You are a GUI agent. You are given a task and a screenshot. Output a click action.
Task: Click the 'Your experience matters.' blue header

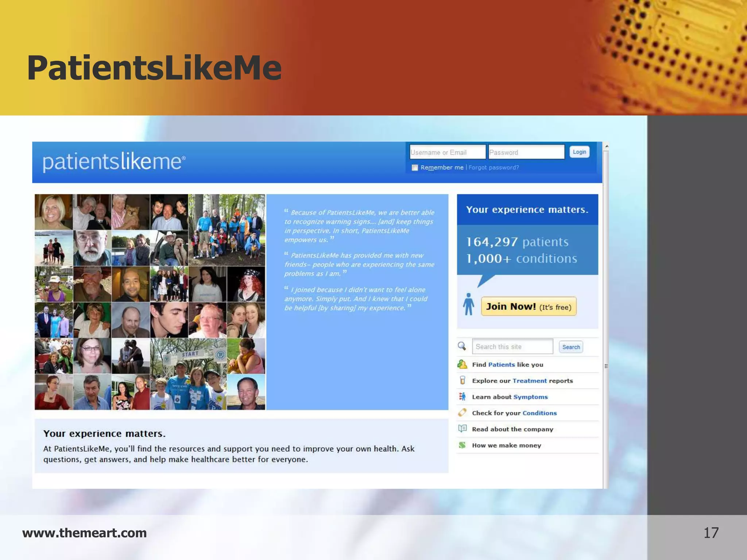click(x=527, y=210)
